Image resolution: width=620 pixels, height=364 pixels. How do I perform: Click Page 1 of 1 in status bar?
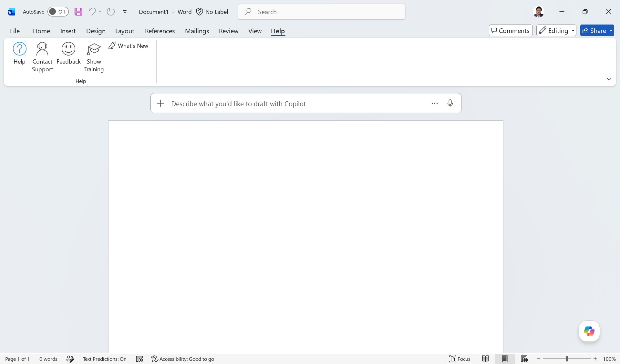pos(17,359)
